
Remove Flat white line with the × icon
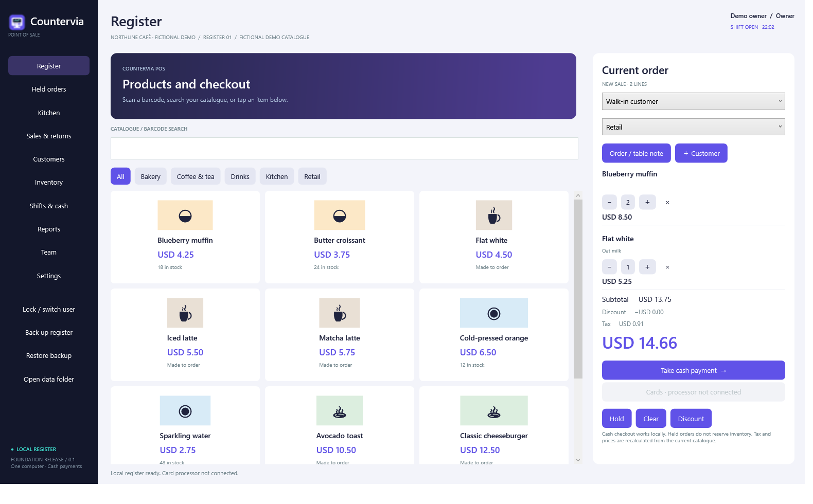(667, 267)
